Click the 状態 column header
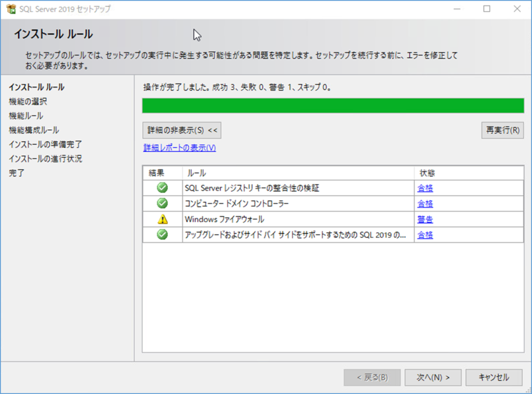Image resolution: width=532 pixels, height=394 pixels. coord(469,173)
